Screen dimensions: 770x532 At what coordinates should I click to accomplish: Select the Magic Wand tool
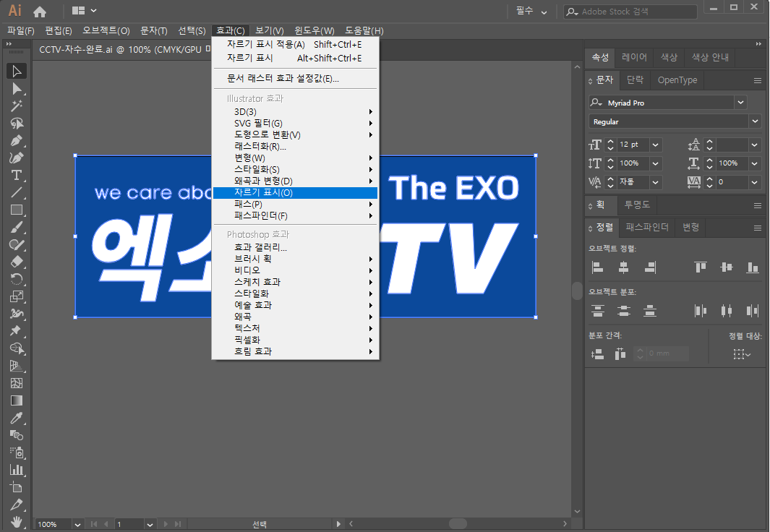[16, 106]
